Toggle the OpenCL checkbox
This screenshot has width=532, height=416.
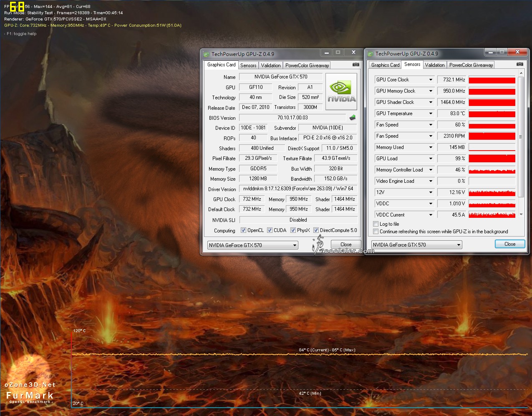[244, 230]
